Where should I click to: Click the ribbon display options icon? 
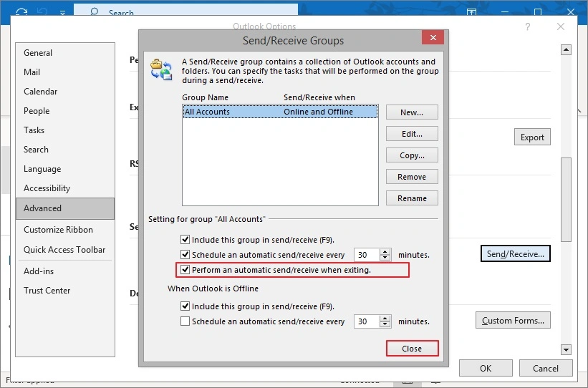pos(471,11)
